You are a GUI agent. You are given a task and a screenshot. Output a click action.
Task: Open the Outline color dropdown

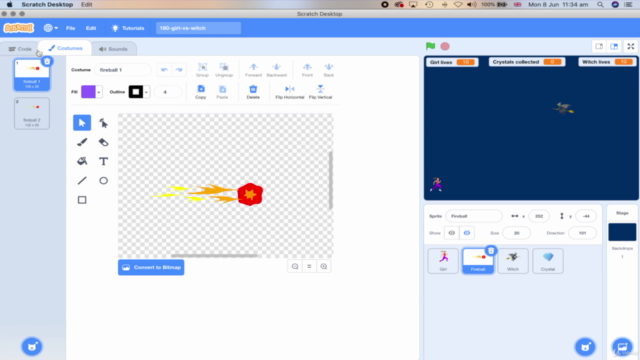pyautogui.click(x=146, y=92)
